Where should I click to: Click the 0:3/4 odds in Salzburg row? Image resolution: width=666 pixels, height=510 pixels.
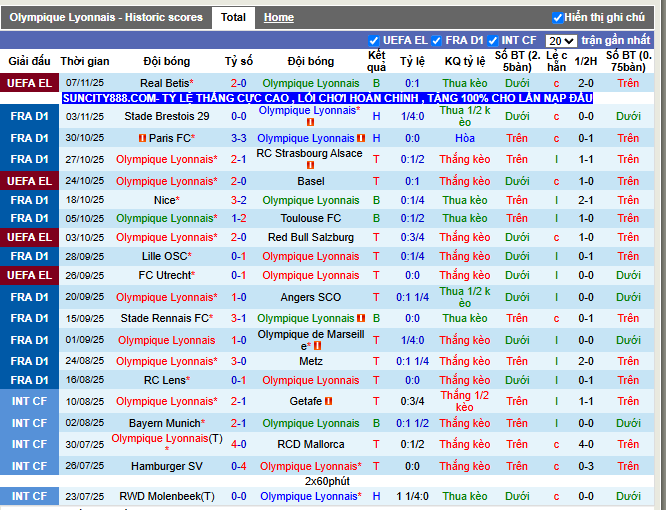tap(412, 237)
